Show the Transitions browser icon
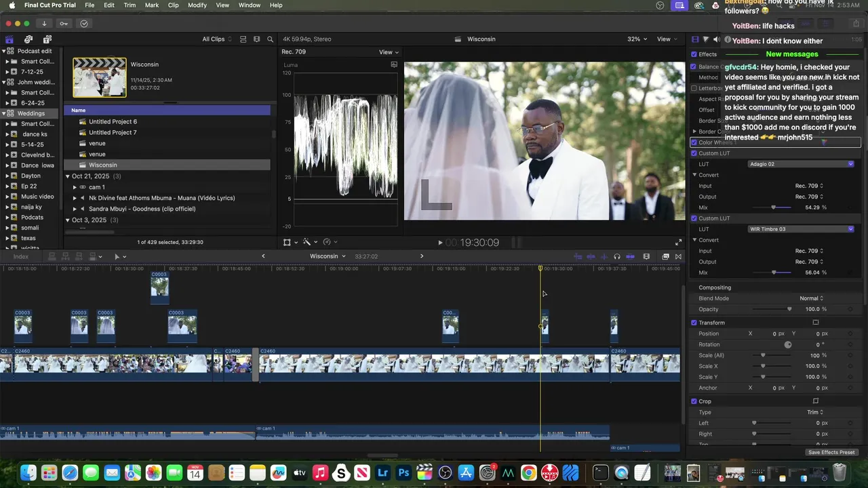 point(678,257)
